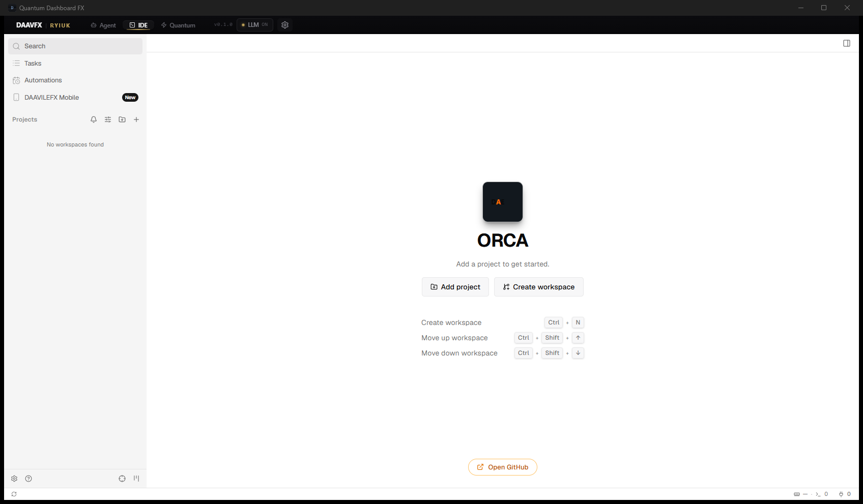Image resolution: width=863 pixels, height=504 pixels.
Task: Click the Projects notifications bell icon
Action: (x=94, y=120)
